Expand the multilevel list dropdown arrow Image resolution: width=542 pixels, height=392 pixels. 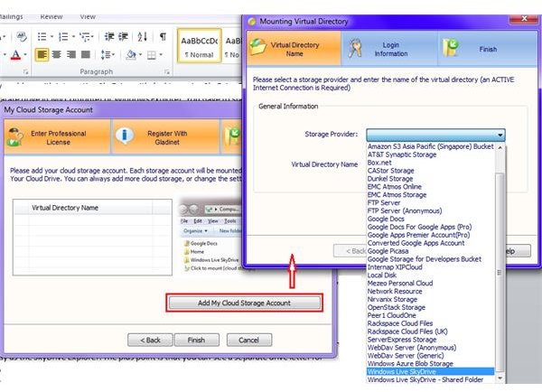92,36
